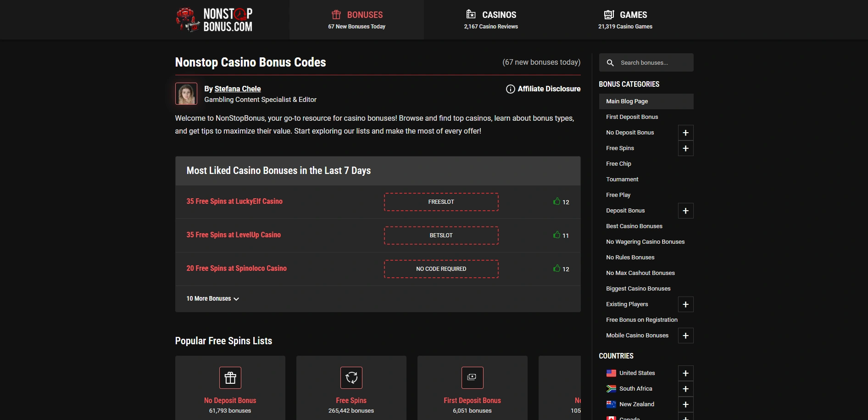Open the Casinos navigation tab
Viewport: 868px width, 420px height.
(491, 20)
